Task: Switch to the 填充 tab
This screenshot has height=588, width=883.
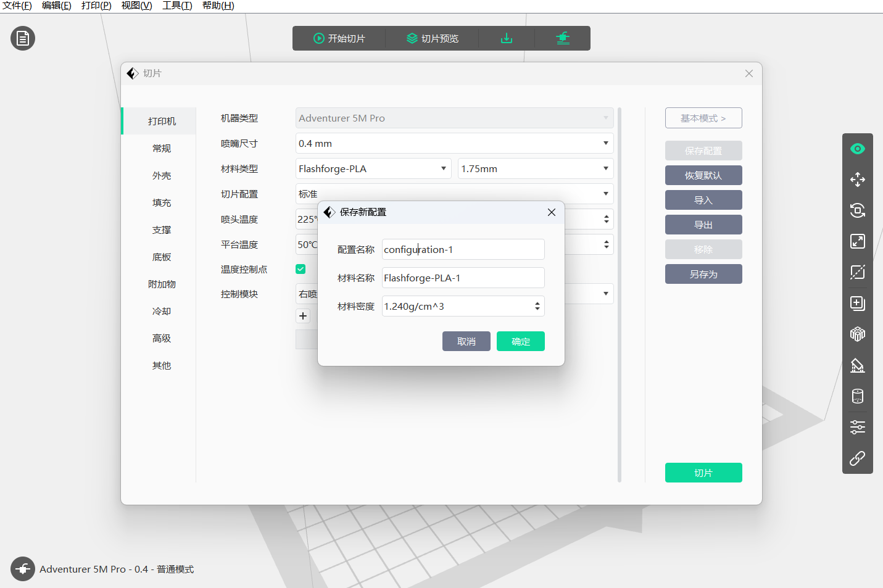Action: 162,202
